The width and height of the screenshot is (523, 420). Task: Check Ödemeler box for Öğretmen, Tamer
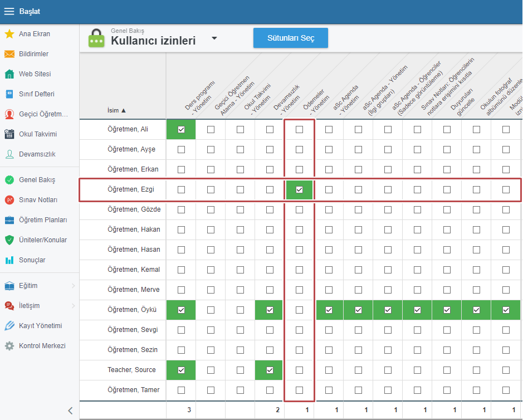click(x=299, y=390)
